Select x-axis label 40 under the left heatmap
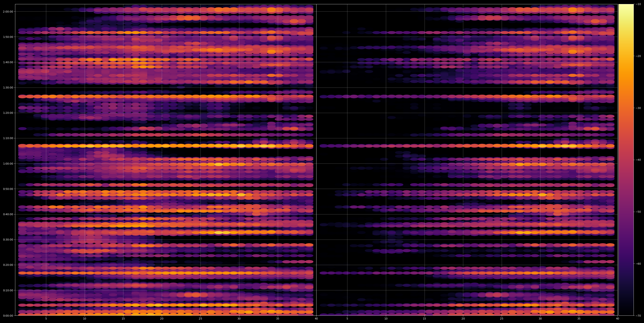 (316, 319)
